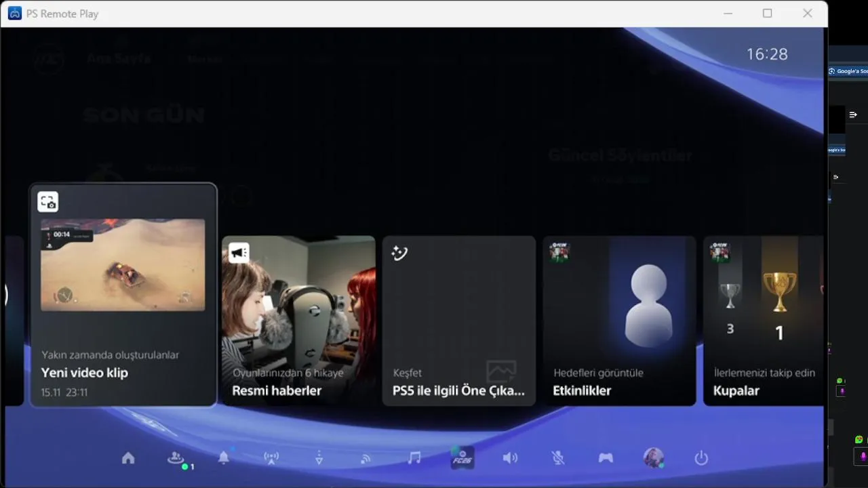Open Power options icon
This screenshot has height=488, width=868.
tap(701, 458)
